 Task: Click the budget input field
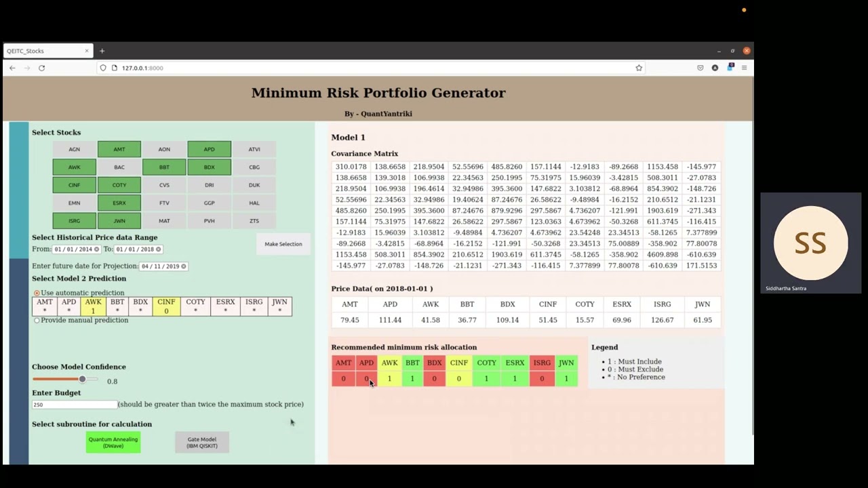point(75,405)
